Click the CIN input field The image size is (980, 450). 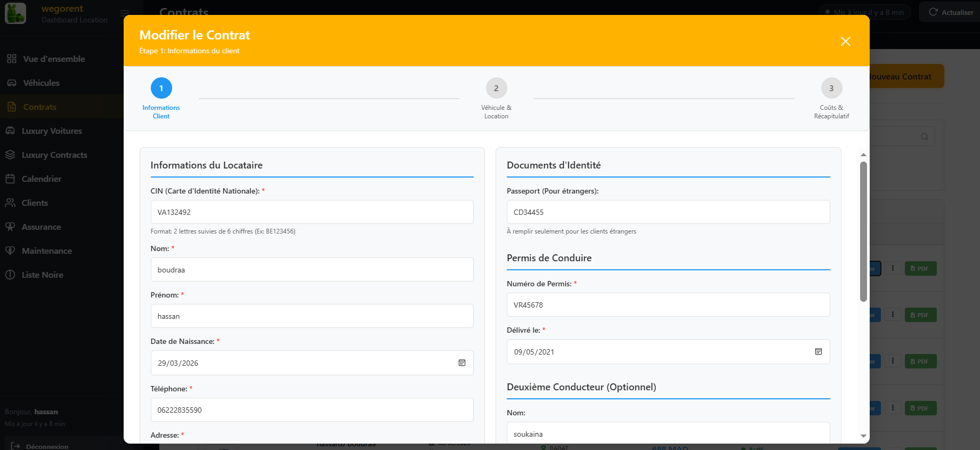312,212
